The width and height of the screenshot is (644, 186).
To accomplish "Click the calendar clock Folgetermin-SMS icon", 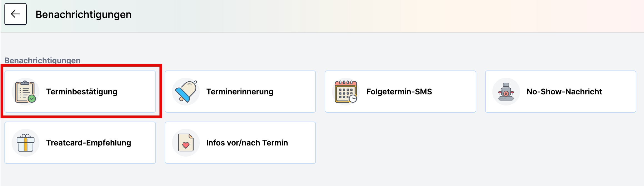I will [346, 92].
